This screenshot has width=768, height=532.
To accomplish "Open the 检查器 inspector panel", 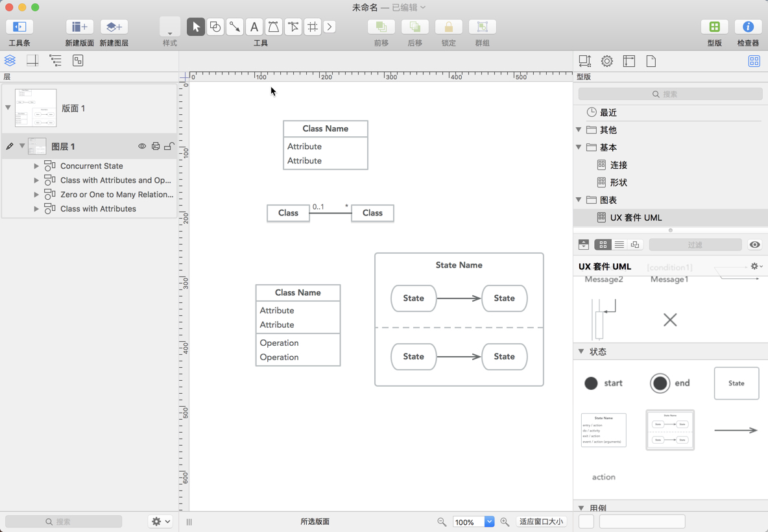I will 747,27.
